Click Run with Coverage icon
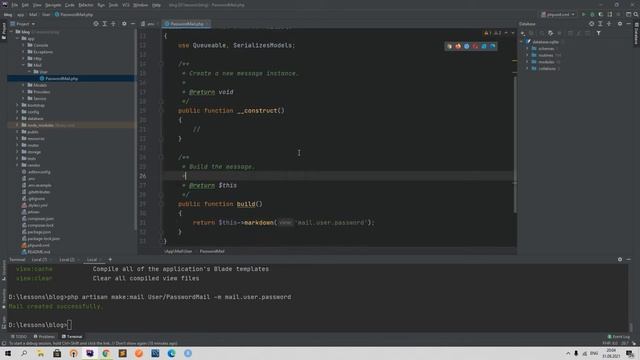 pyautogui.click(x=601, y=14)
